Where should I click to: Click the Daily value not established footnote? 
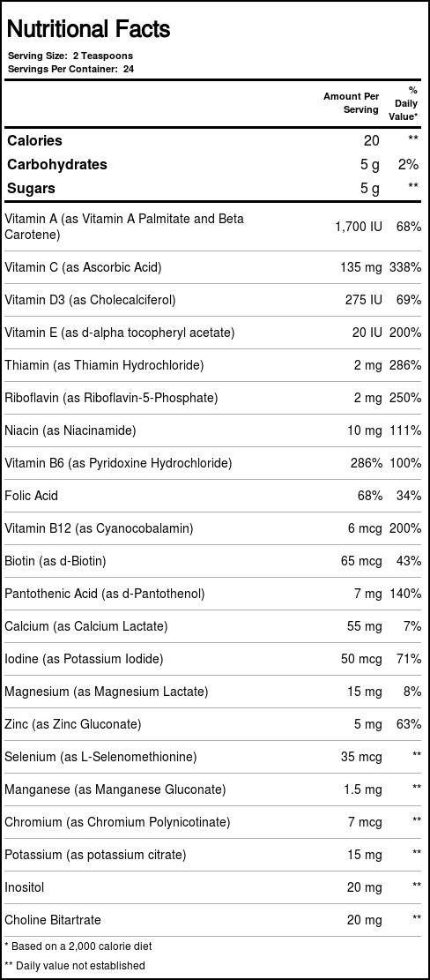point(74,966)
